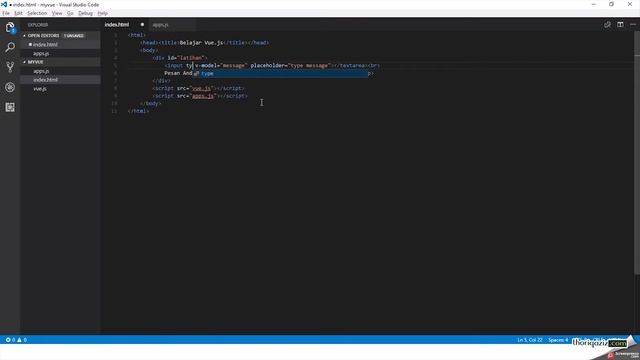Open the Go menu
640x360 pixels.
click(70, 13)
